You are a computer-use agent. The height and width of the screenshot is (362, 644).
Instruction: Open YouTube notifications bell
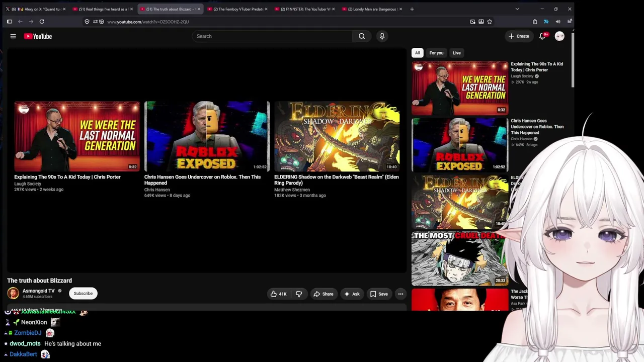[x=542, y=36]
